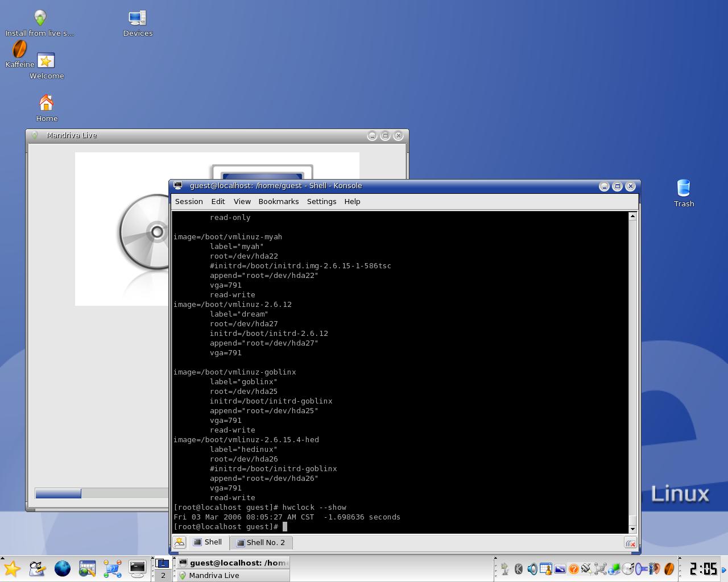Image resolution: width=728 pixels, height=582 pixels.
Task: Open the Bookmarks menu in Konsole
Action: (x=279, y=202)
